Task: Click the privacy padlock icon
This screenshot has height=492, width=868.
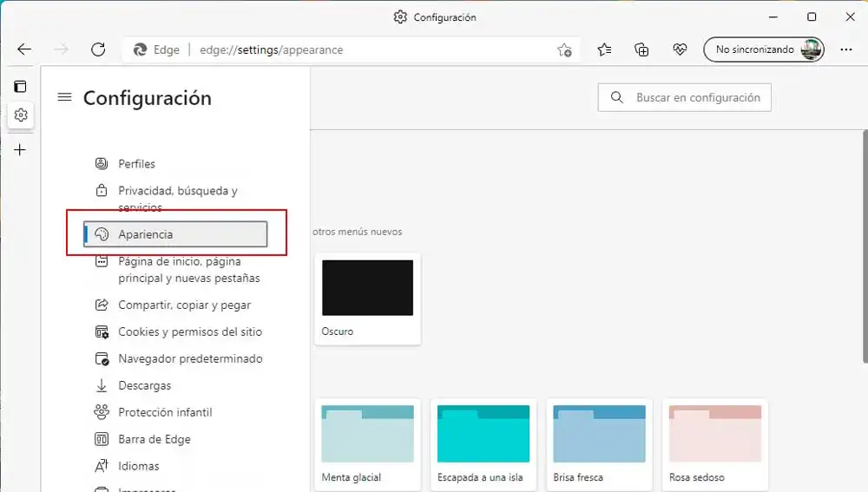Action: [x=102, y=190]
